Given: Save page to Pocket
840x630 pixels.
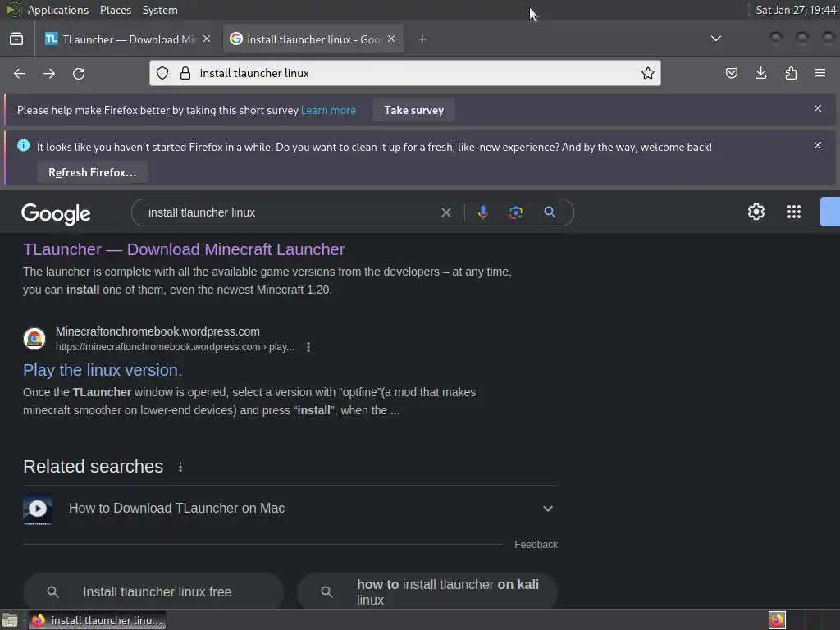Looking at the screenshot, I should [x=731, y=73].
